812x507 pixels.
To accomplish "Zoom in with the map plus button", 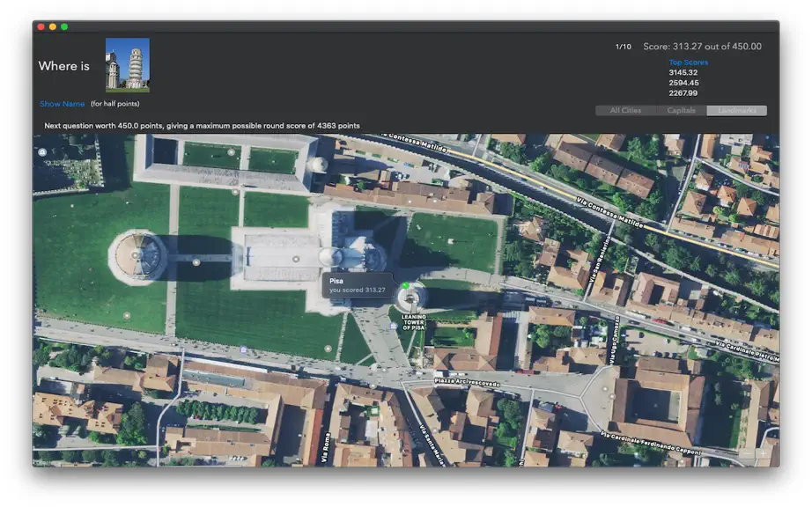I will [x=763, y=453].
